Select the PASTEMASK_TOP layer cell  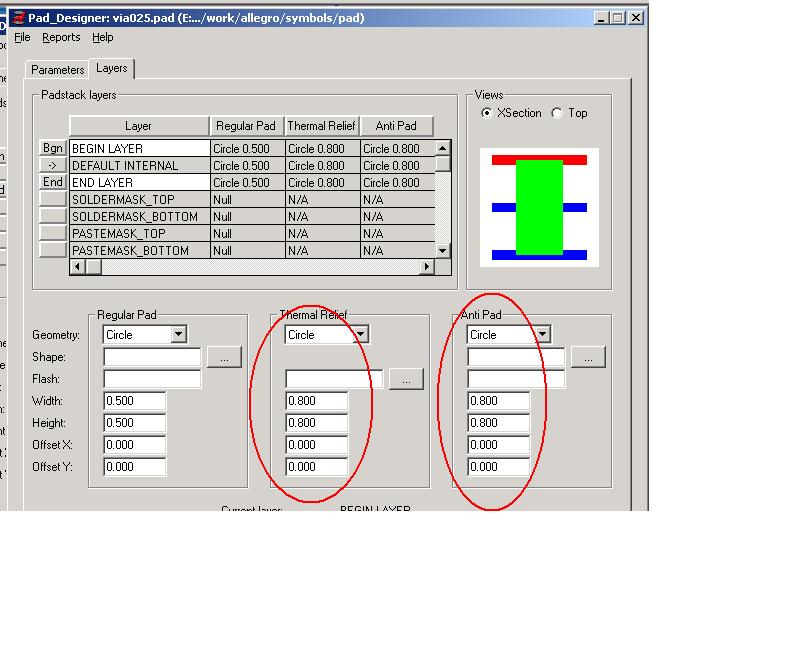pyautogui.click(x=140, y=234)
